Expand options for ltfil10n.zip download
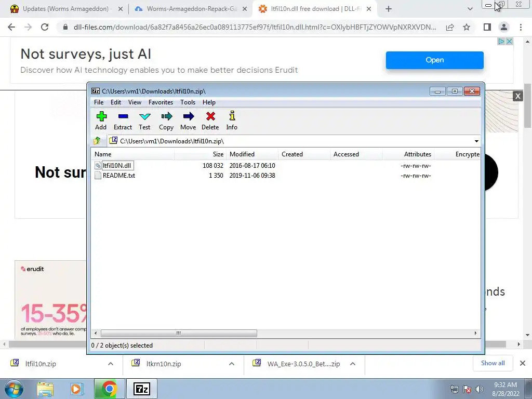The height and width of the screenshot is (399, 532). (x=111, y=364)
